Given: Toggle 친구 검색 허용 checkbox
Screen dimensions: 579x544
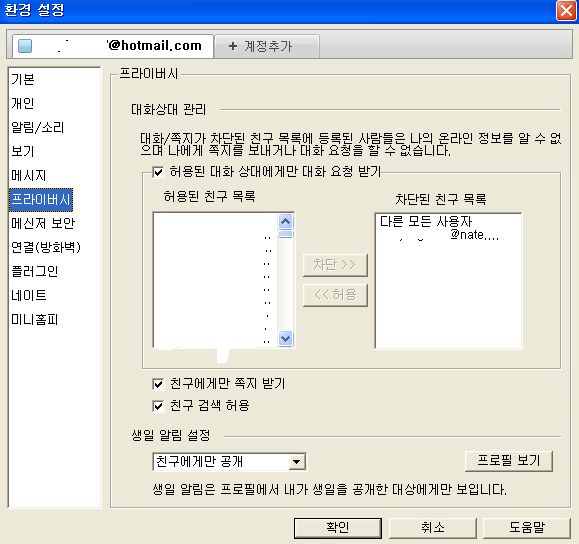Looking at the screenshot, I should [158, 406].
